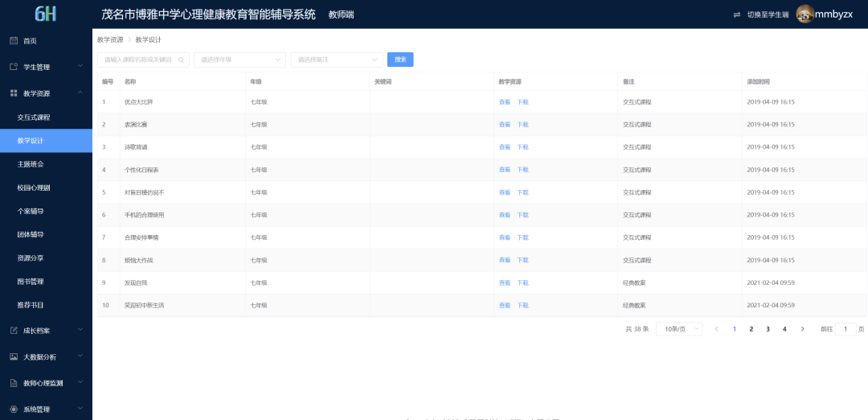Click the 6H logo
The image size is (868, 420).
click(x=46, y=14)
